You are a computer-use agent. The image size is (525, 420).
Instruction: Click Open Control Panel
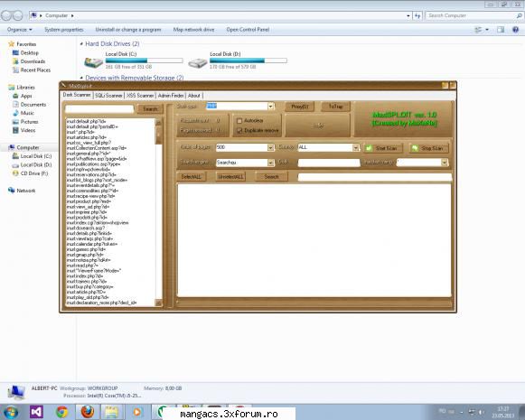click(248, 30)
